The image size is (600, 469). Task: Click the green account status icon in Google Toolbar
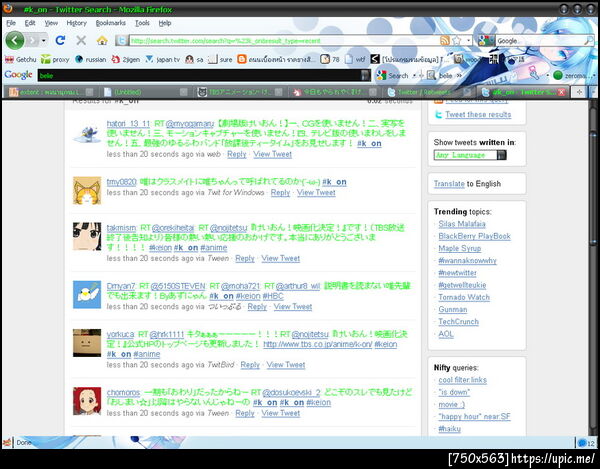557,76
